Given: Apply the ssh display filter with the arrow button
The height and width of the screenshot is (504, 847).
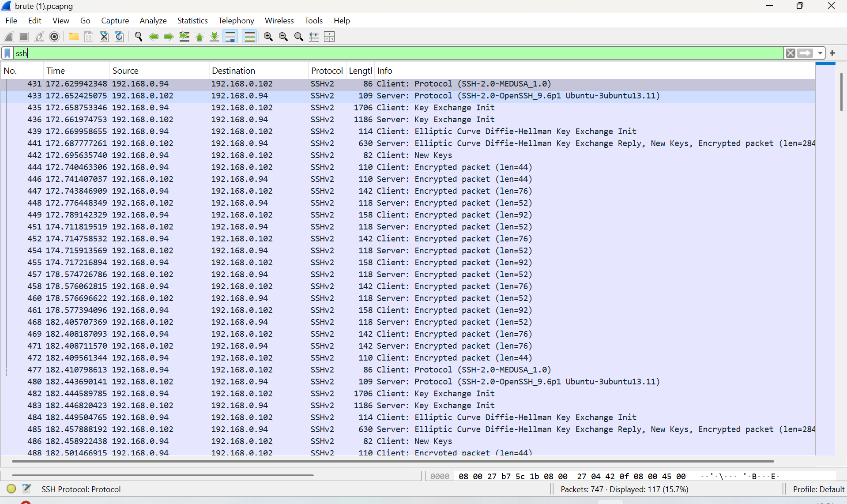Looking at the screenshot, I should 806,53.
